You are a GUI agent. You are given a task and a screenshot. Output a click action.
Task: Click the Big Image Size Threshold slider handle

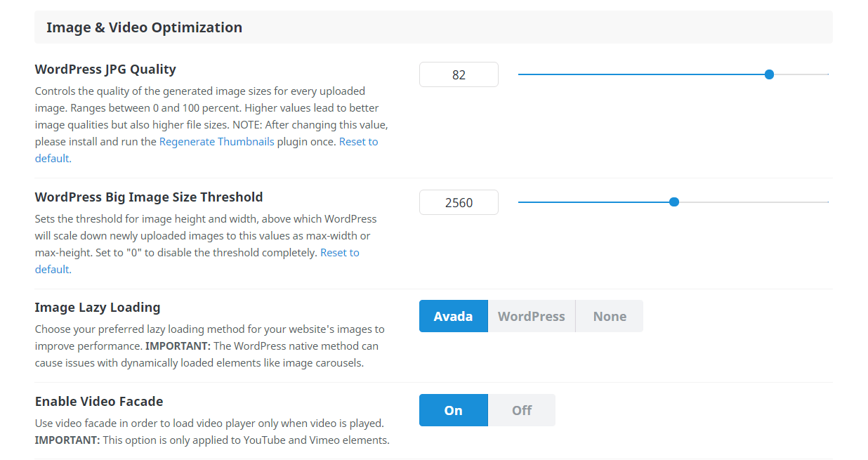674,202
